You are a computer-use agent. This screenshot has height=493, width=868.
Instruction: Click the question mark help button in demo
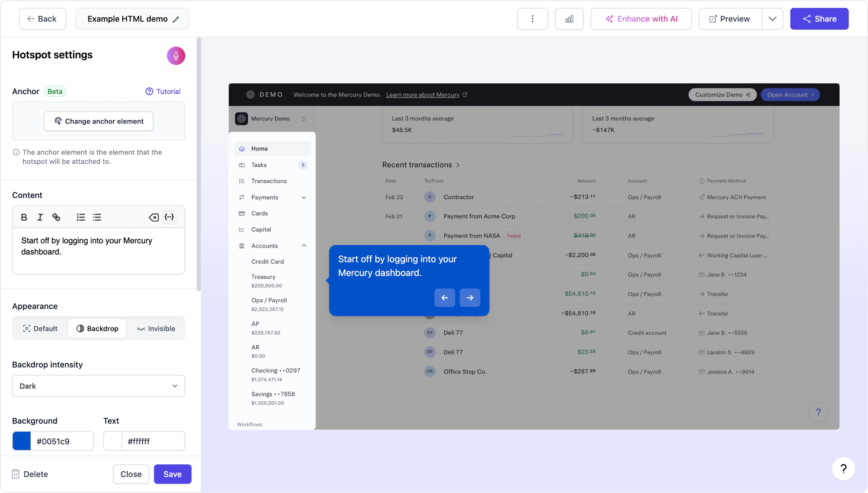pyautogui.click(x=818, y=412)
